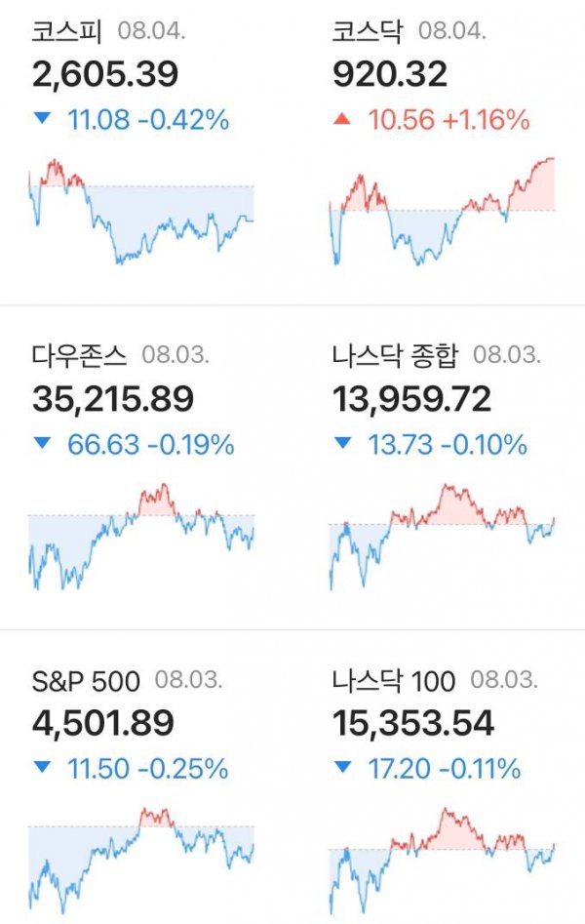This screenshot has height=924, width=585.
Task: Click the 15,353.54 Nasdaq 100 value
Action: point(413,724)
